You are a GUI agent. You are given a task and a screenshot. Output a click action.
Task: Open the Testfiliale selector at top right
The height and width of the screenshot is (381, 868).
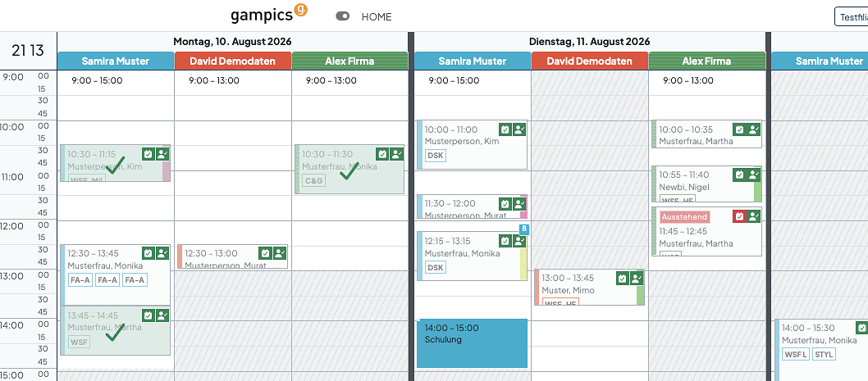[852, 16]
